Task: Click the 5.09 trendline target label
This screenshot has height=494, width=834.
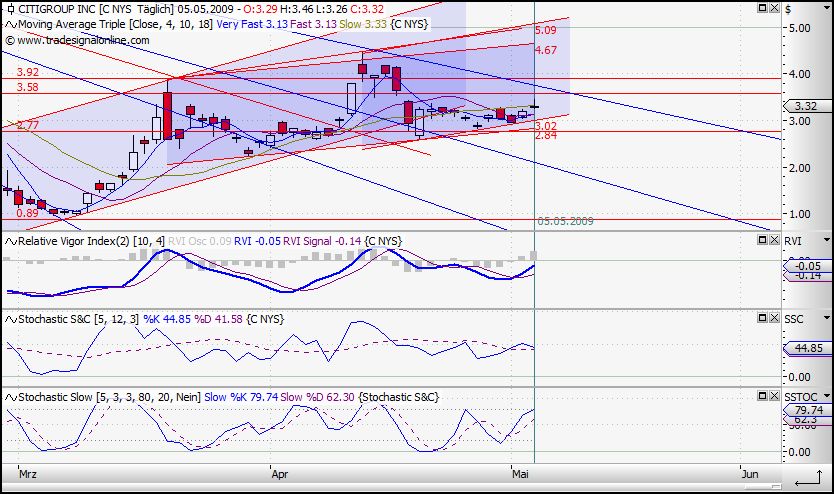Action: [546, 30]
